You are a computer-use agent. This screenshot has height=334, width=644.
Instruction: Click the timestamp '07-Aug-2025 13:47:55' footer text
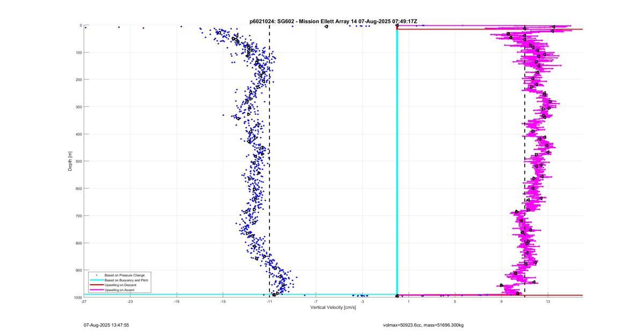tap(106, 325)
